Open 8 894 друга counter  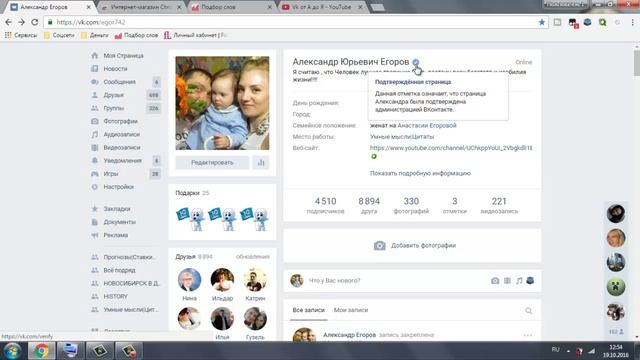point(369,205)
